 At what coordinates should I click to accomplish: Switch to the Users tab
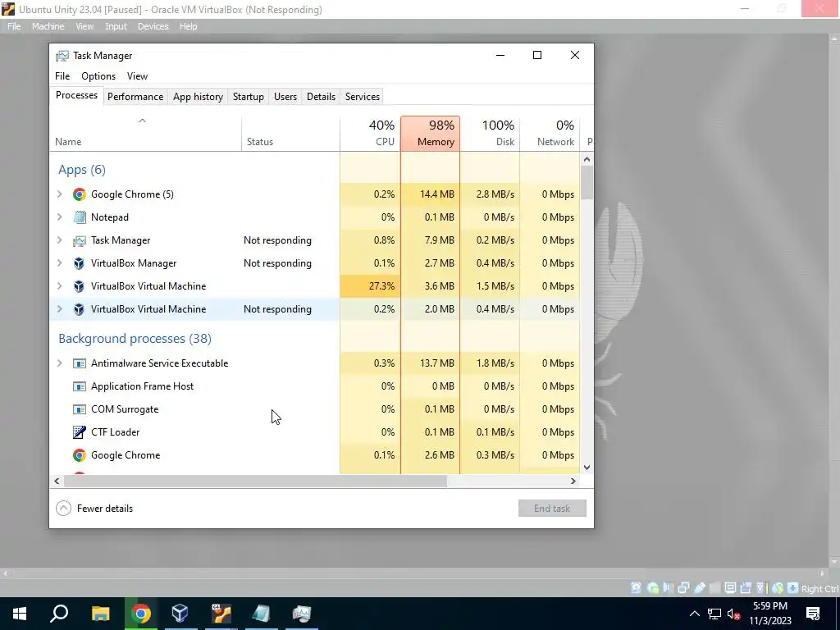285,97
